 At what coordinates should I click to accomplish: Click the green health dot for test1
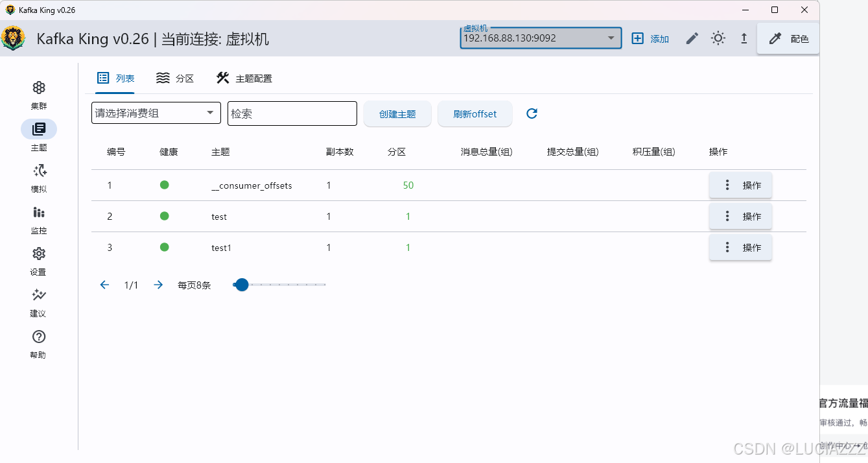(165, 247)
